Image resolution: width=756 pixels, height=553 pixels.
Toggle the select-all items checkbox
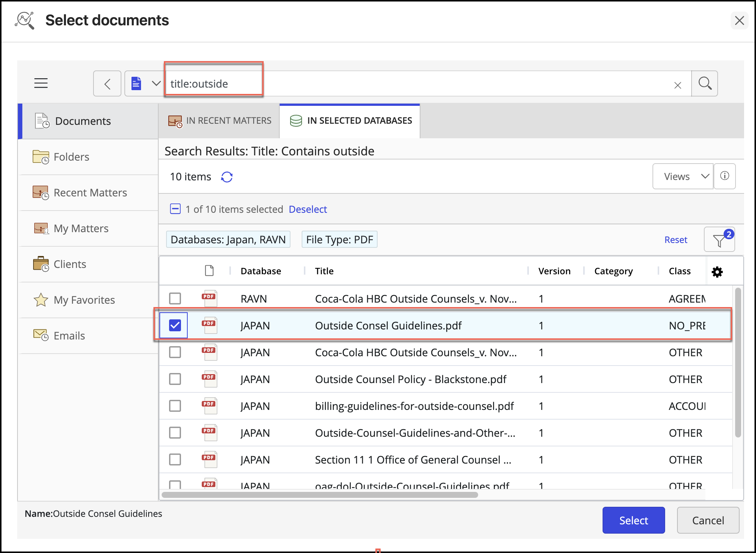click(175, 209)
